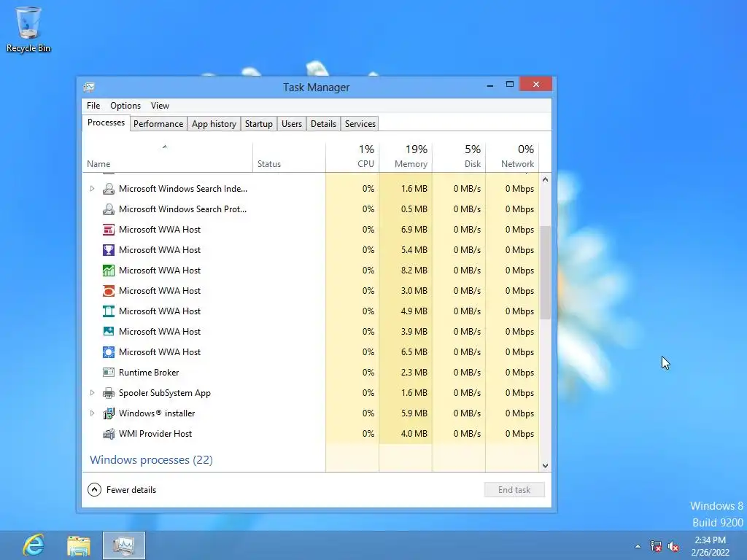Launch Internet Explorer from the taskbar

tap(34, 545)
